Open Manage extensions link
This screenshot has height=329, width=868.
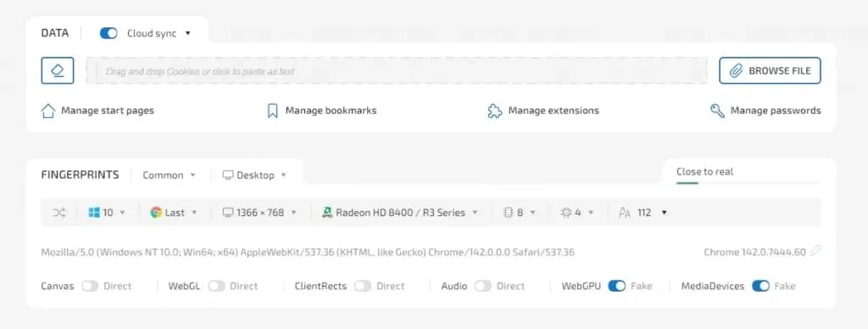[x=543, y=111]
